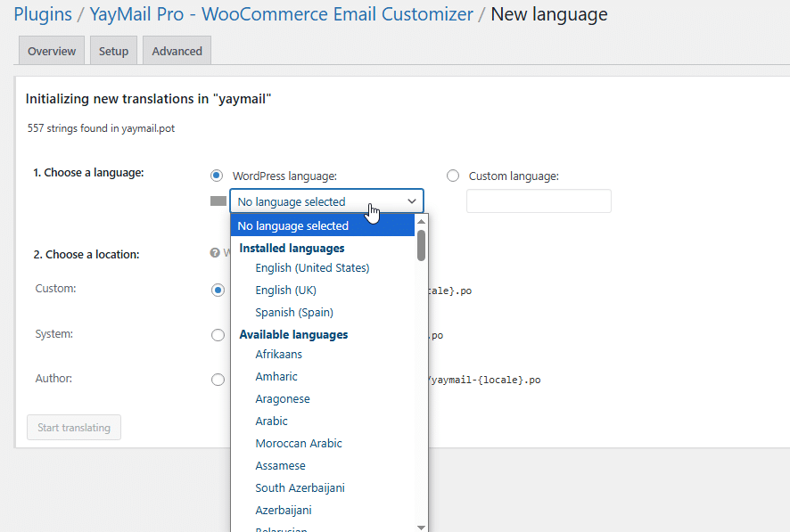The height and width of the screenshot is (532, 790).
Task: Click the gray language flag placeholder
Action: pos(218,201)
